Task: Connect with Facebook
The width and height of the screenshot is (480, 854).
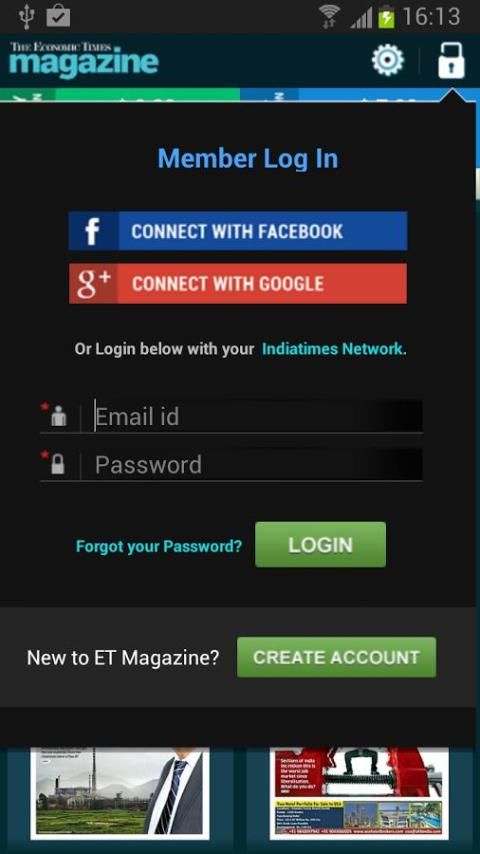Action: click(238, 231)
